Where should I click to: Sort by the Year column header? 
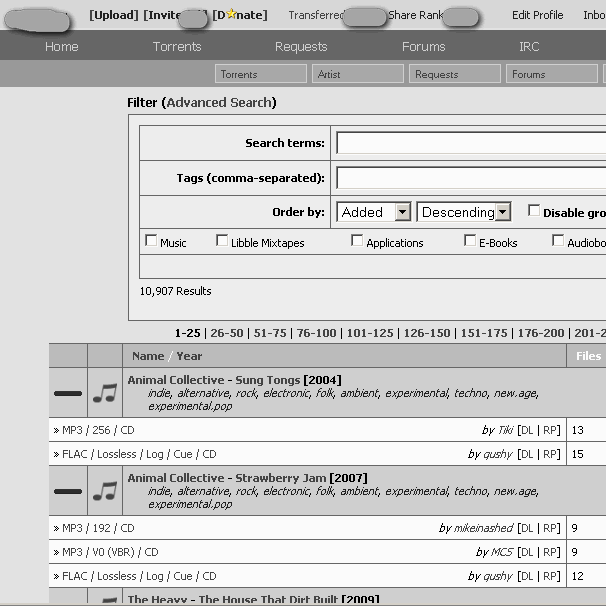189,356
